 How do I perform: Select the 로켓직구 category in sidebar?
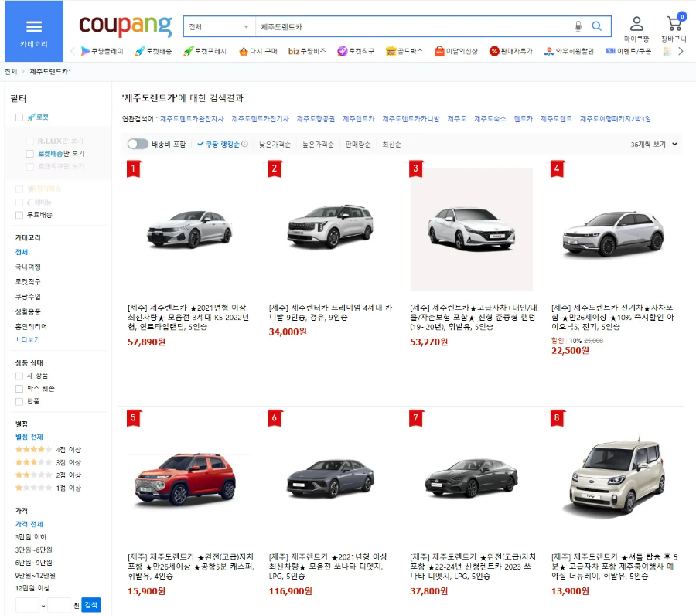(28, 281)
